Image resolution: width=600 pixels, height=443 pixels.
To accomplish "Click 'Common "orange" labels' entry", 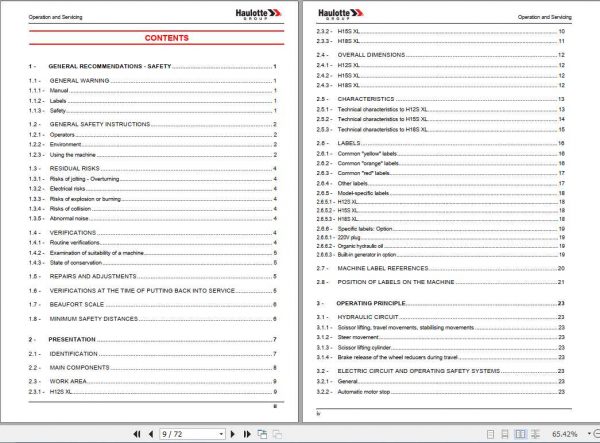I will coord(368,163).
